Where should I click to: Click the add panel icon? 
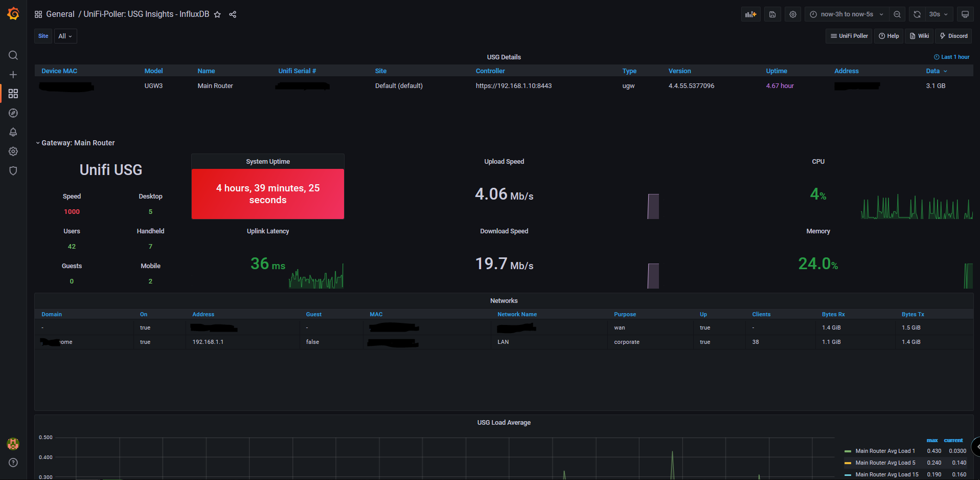point(750,14)
